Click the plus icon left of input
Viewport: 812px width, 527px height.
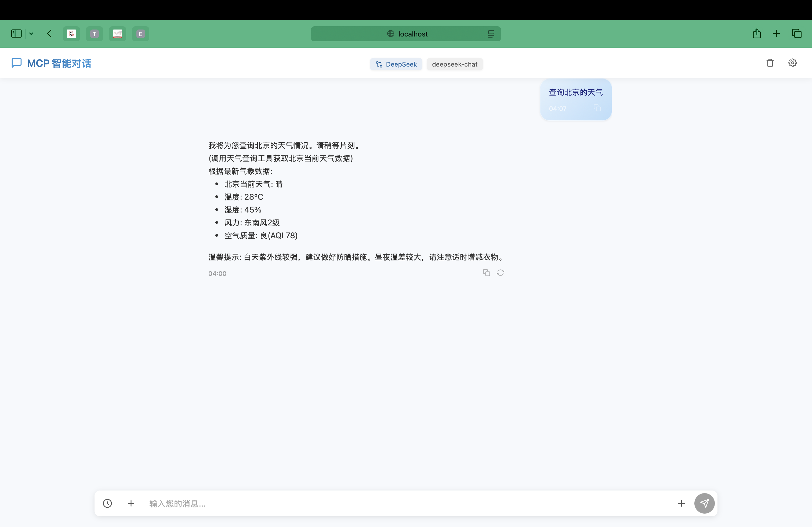click(x=131, y=503)
